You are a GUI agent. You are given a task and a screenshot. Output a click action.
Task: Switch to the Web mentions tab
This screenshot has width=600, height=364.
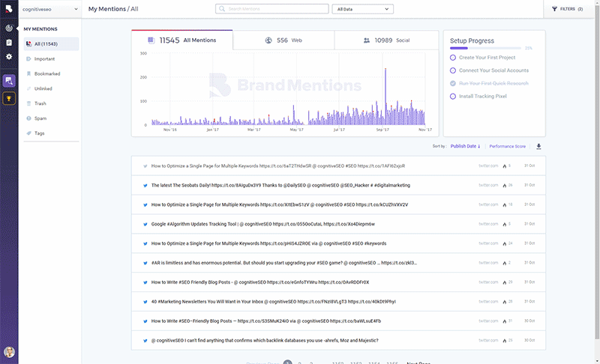tap(283, 40)
